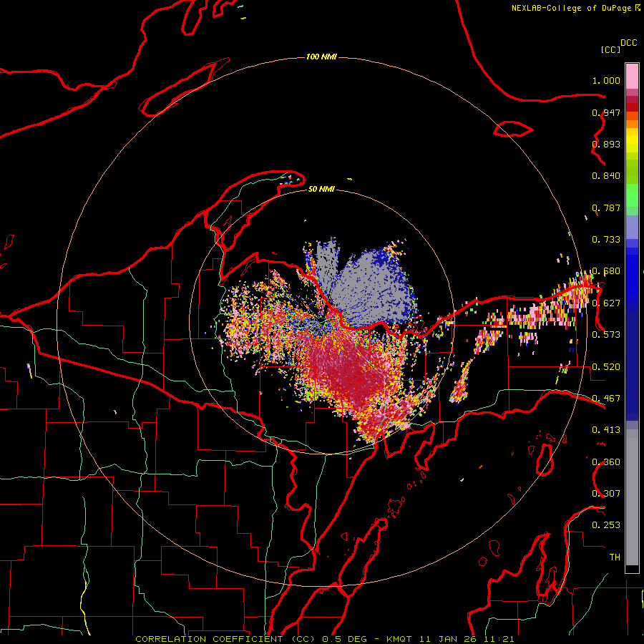Click the 0.733 color scale value

pyautogui.click(x=606, y=240)
